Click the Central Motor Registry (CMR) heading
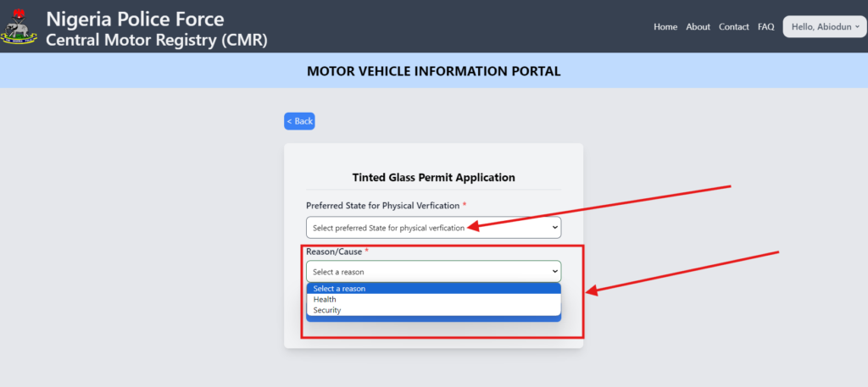Image resolution: width=868 pixels, height=387 pixels. 157,41
